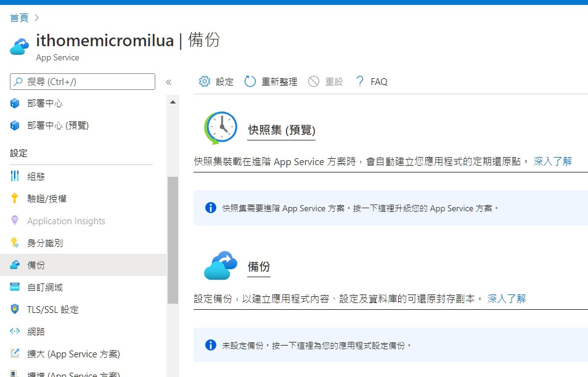Select 備份 in the sidebar
Screen dimensions: 588x377
[x=36, y=265]
